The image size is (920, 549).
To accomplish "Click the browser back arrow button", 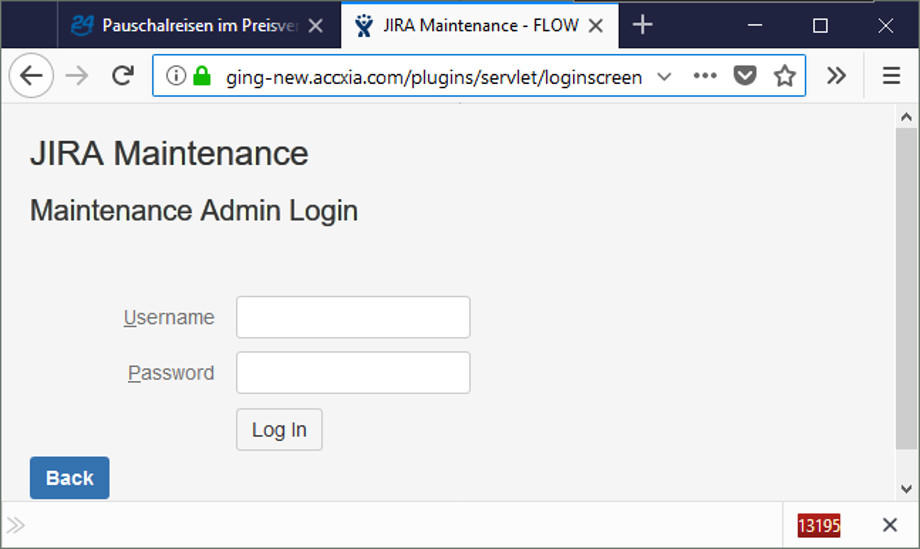I will (31, 76).
